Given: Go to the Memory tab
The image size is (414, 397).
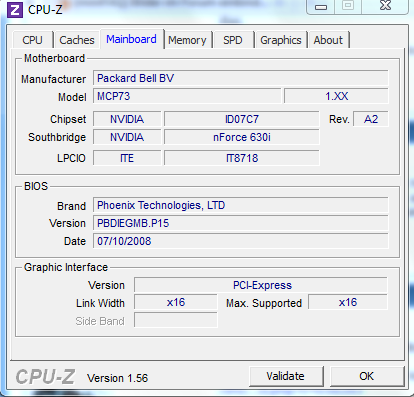Looking at the screenshot, I should pyautogui.click(x=187, y=40).
